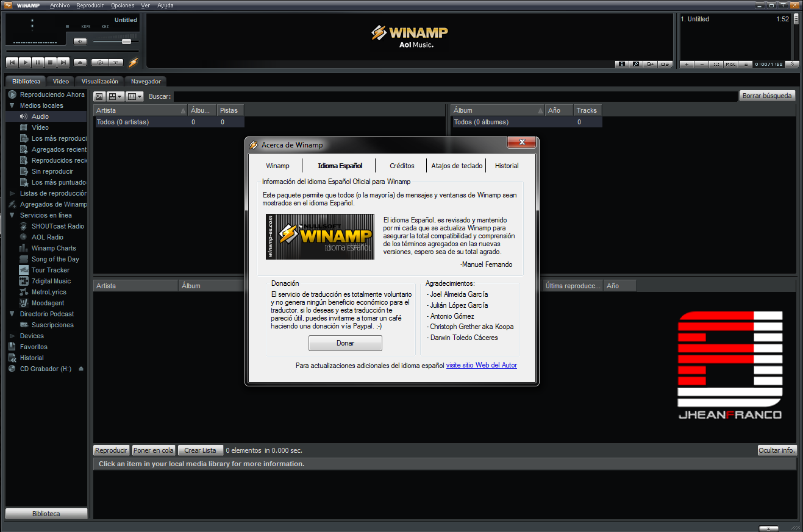
Task: Select Reproduciendo Ahora in the sidebar
Action: [47, 94]
